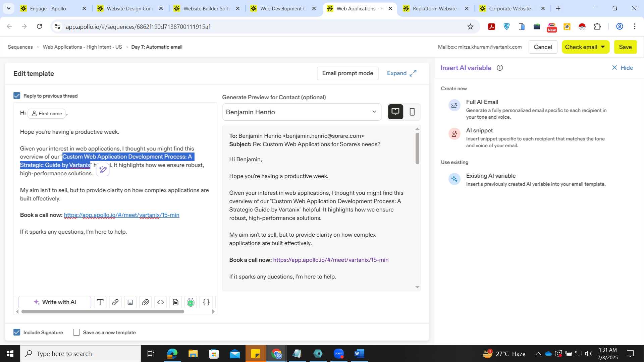Screen dimensions: 644x362
Task: Open Task View from the taskbar
Action: pyautogui.click(x=151, y=354)
